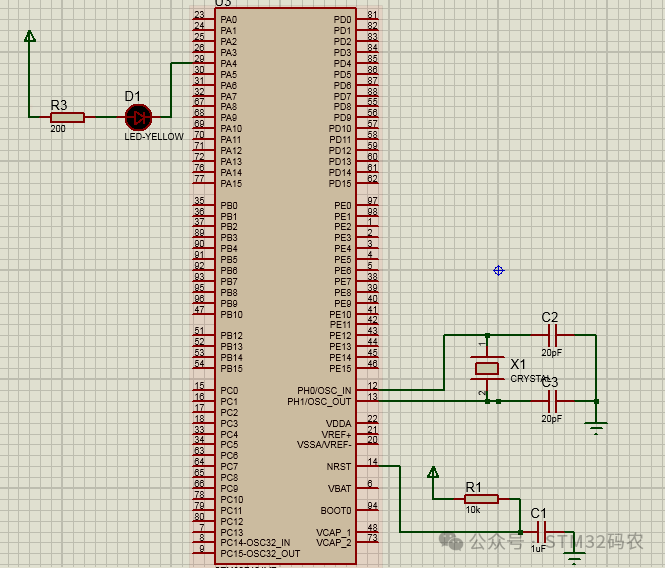Click the 200 value under R3
Screen dimensions: 665x568
pos(58,129)
